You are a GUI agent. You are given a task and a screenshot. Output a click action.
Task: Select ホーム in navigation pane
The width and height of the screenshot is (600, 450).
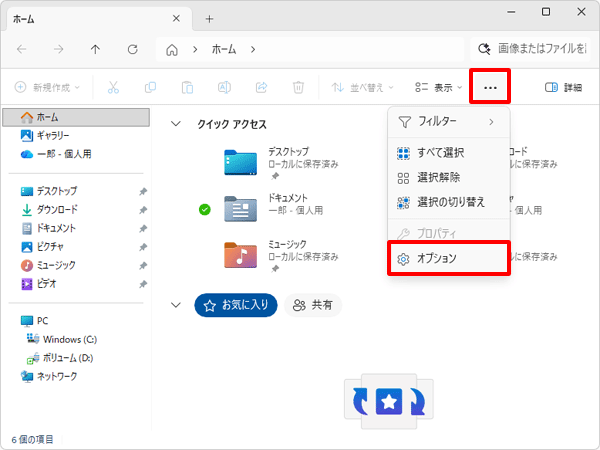[76, 117]
